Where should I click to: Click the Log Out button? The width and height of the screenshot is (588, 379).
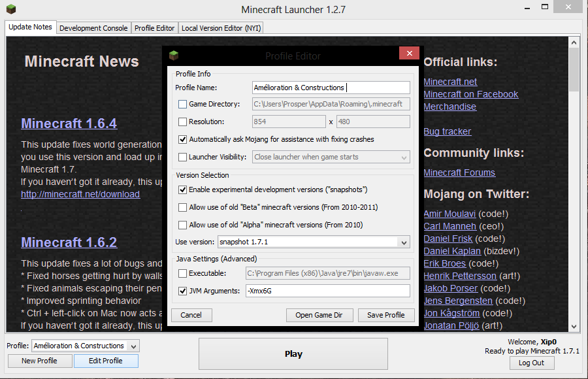(x=531, y=363)
